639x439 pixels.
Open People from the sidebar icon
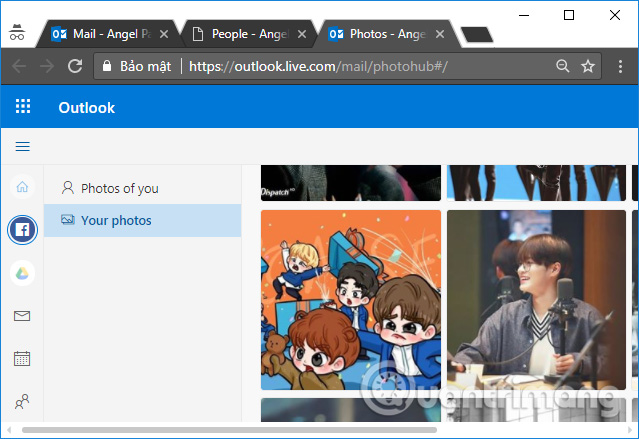click(22, 402)
